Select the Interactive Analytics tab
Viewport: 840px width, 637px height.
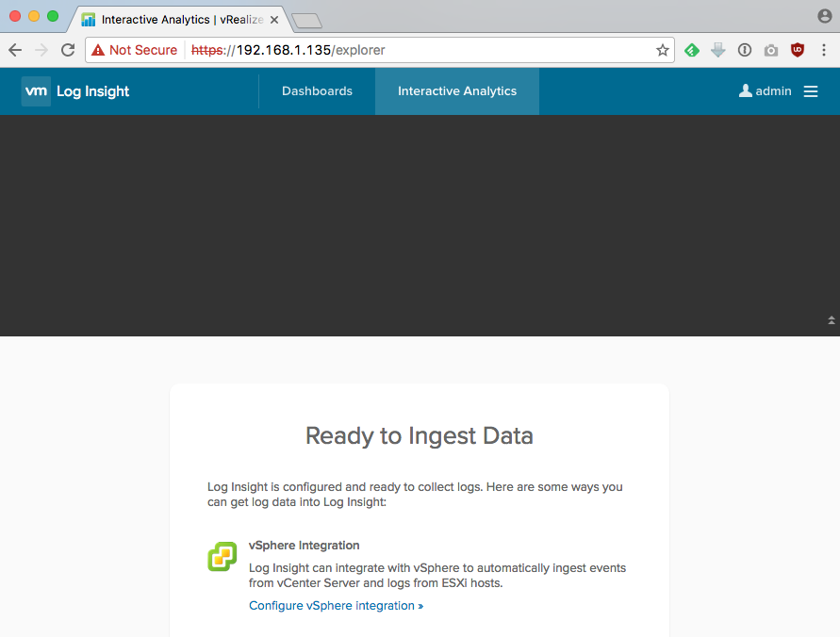456,90
